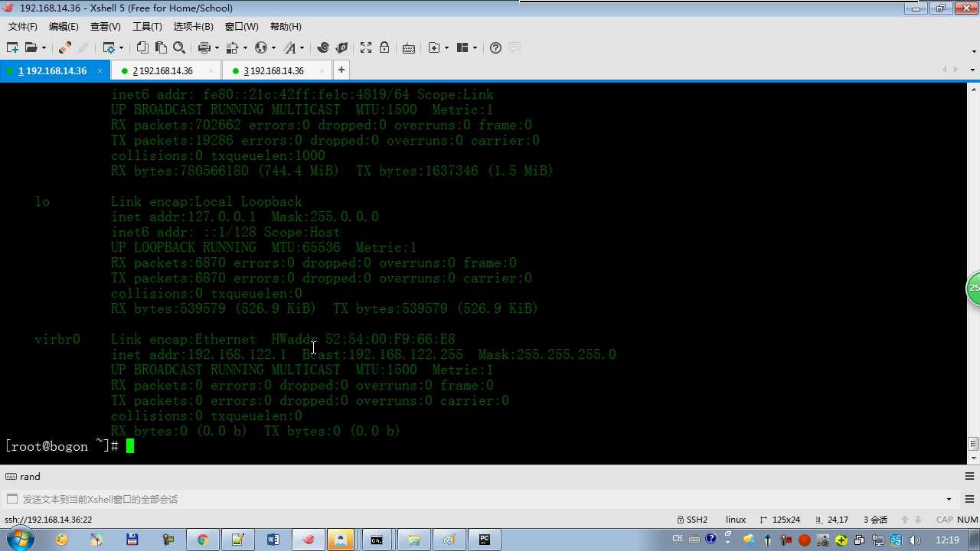The height and width of the screenshot is (551, 980).
Task: Click the Layout arrangement toolbar icon
Action: (x=462, y=47)
